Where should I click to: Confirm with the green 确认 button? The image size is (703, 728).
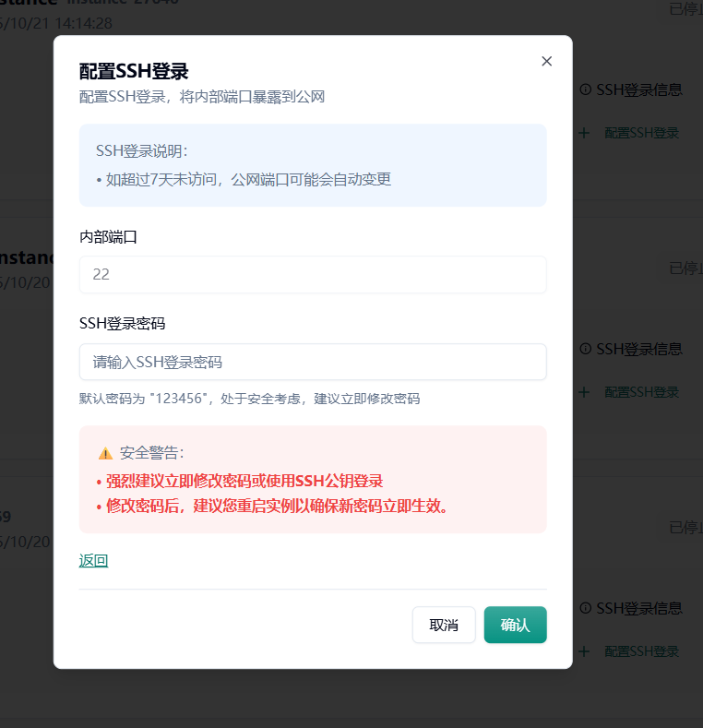[x=515, y=625]
